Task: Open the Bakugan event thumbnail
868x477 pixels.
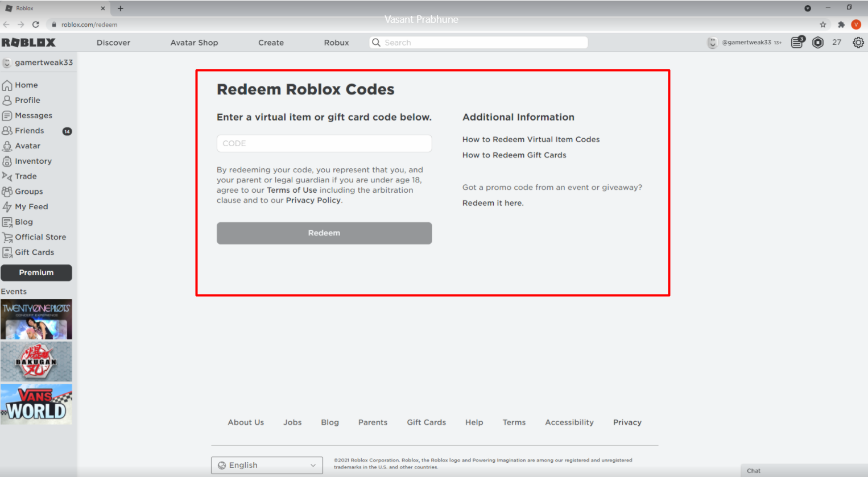Action: pyautogui.click(x=36, y=362)
